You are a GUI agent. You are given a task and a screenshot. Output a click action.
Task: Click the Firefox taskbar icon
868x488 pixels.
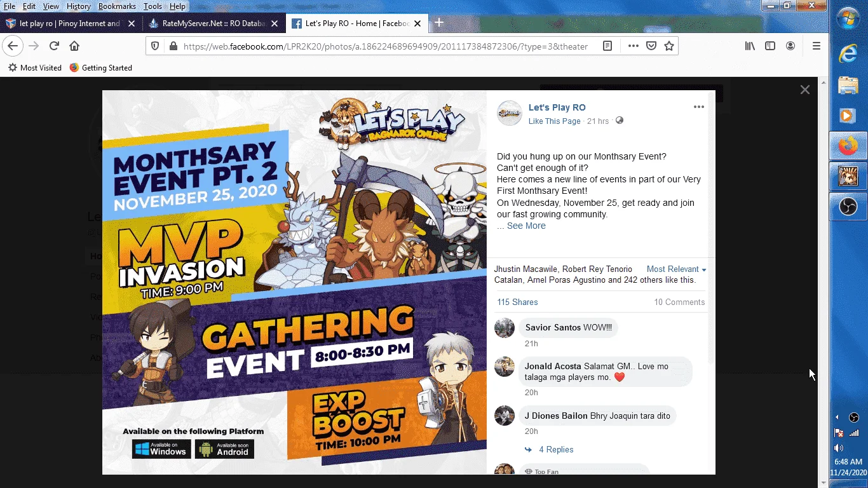(x=848, y=146)
